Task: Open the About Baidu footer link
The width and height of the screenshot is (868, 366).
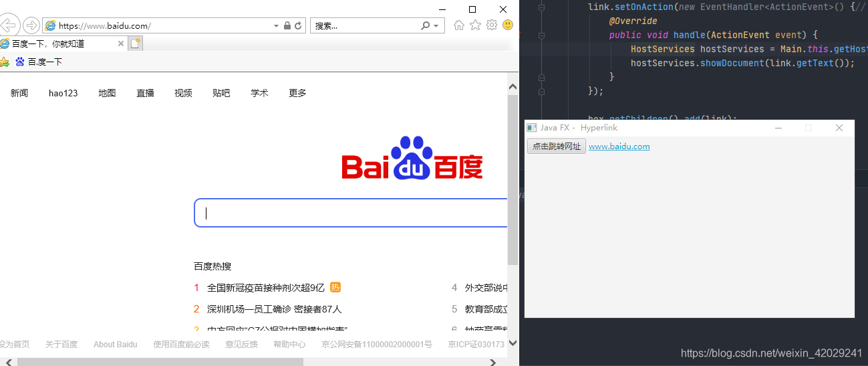Action: tap(116, 345)
